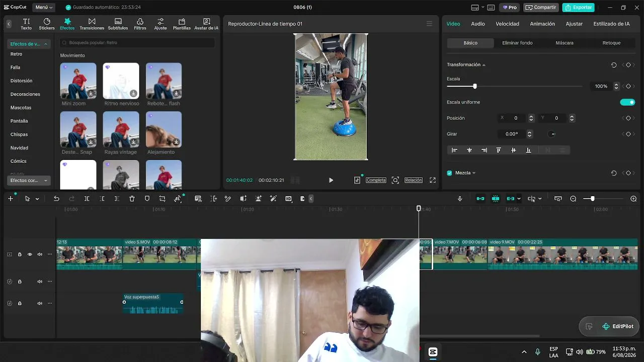Expand the Mezcla section arrow

click(474, 173)
